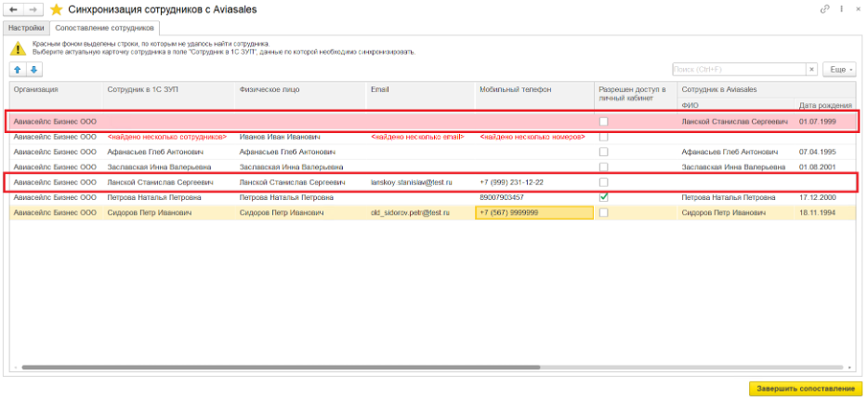Screen dimensions: 868x400
Task: Click the Поиск (Ctrl+F) search field
Action: tap(738, 70)
